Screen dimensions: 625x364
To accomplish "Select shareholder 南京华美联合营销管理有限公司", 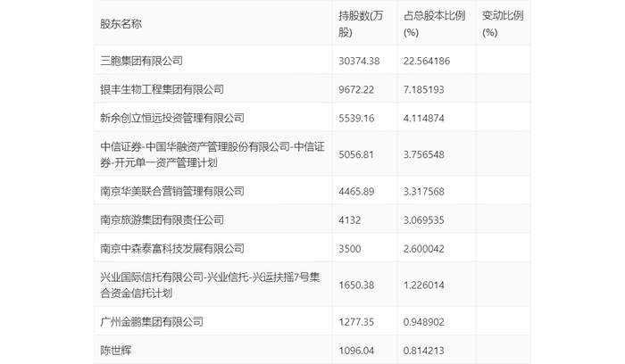I will tap(172, 191).
